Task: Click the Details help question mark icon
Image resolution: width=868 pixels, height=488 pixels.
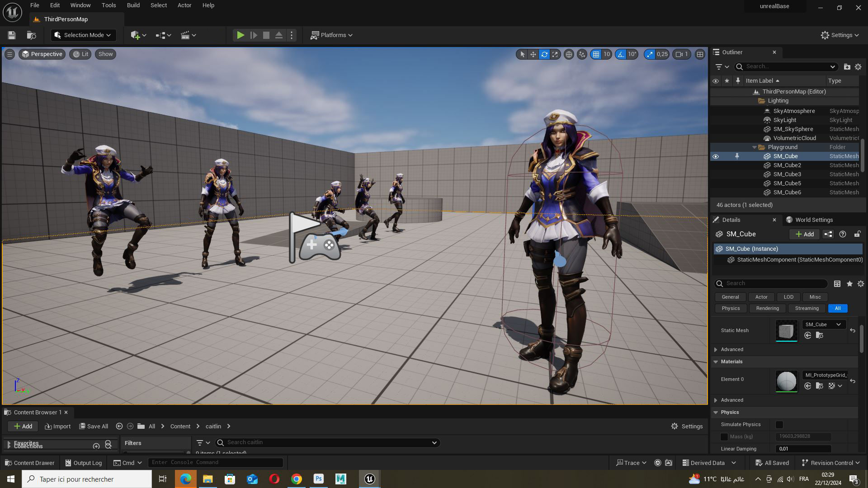Action: point(843,234)
